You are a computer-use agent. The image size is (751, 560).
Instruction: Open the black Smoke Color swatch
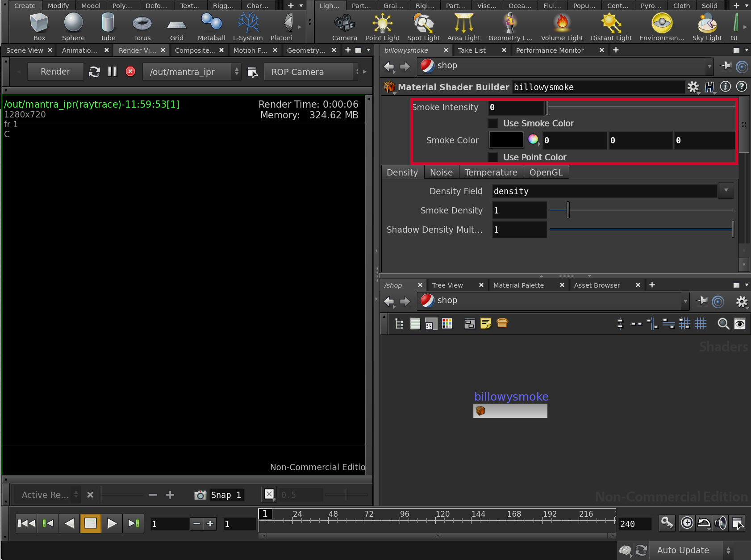(x=506, y=140)
